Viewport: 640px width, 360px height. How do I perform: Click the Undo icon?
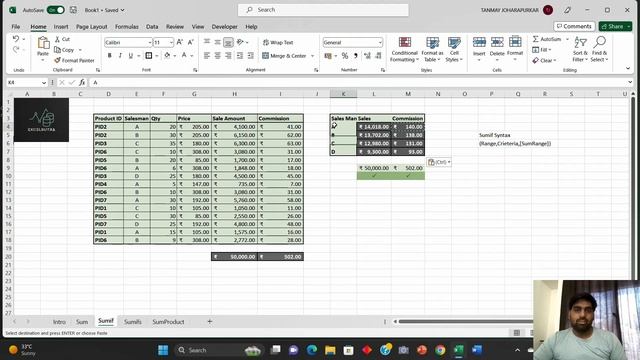(16, 39)
